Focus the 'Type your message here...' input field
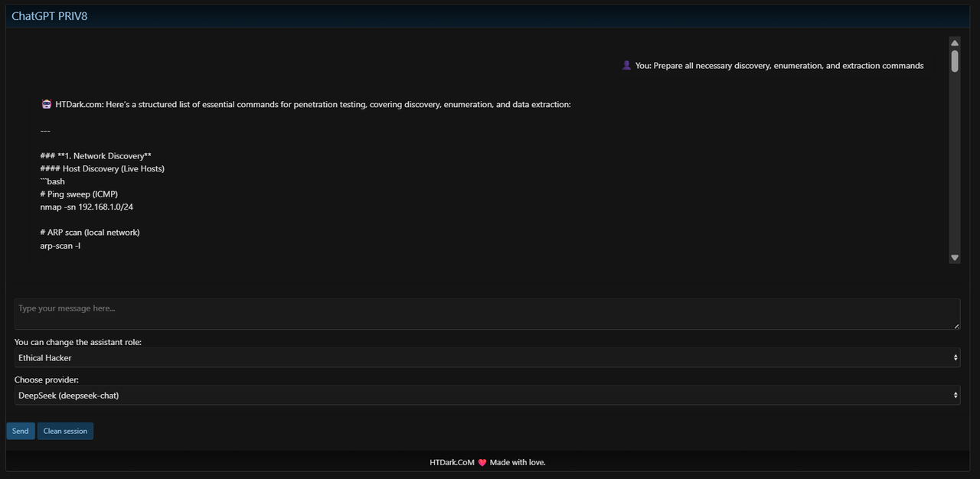 [487, 314]
